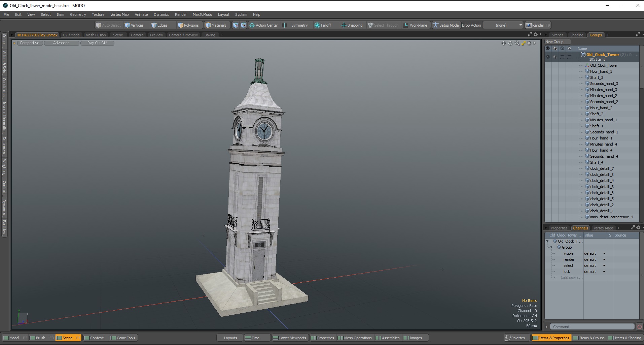This screenshot has width=644, height=345.
Task: Open the visible channel default dropdown
Action: coord(604,253)
